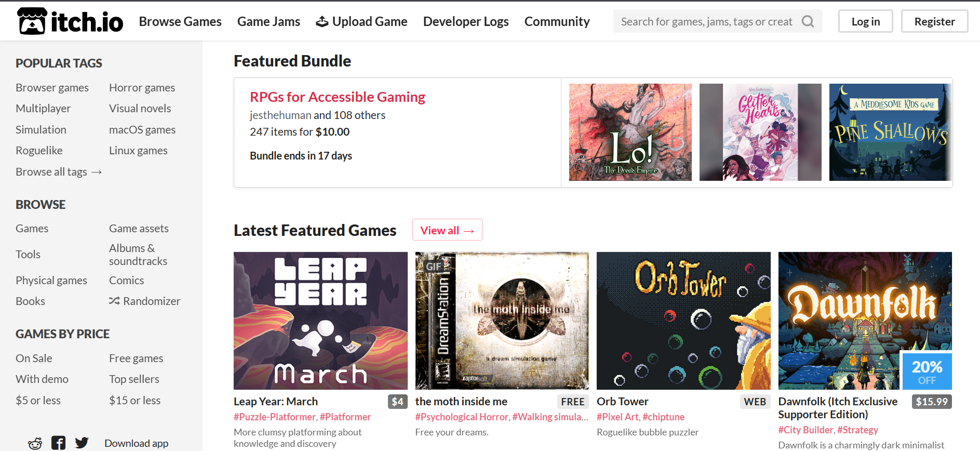
Task: Open Glitter Hearts cover image
Action: point(760,132)
